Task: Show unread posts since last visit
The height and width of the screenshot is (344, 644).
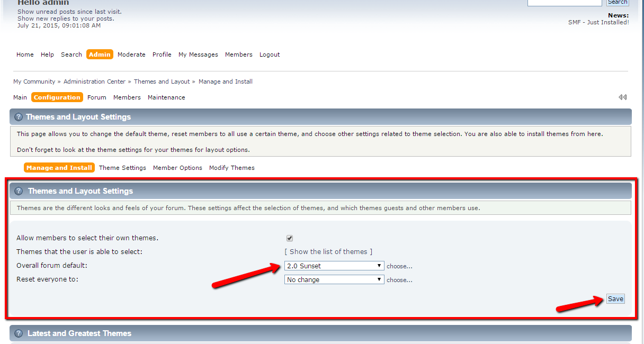Action: (x=69, y=12)
